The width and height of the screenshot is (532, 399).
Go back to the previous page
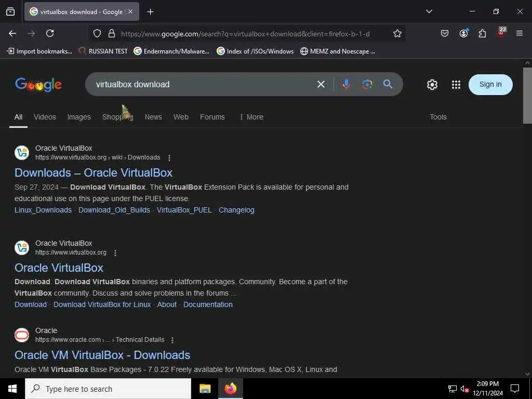[x=12, y=33]
